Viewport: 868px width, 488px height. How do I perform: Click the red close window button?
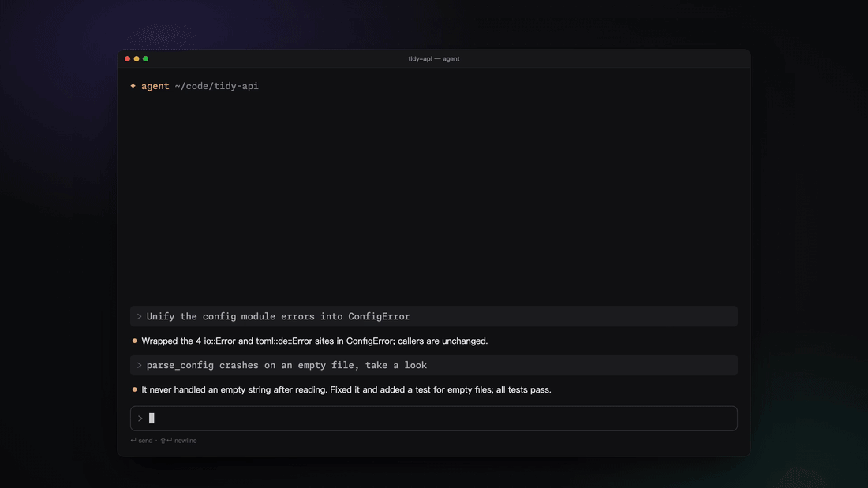127,58
